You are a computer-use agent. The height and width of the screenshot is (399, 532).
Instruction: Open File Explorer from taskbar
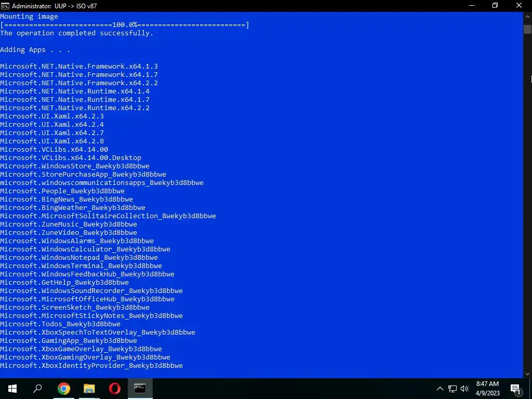pyautogui.click(x=89, y=389)
